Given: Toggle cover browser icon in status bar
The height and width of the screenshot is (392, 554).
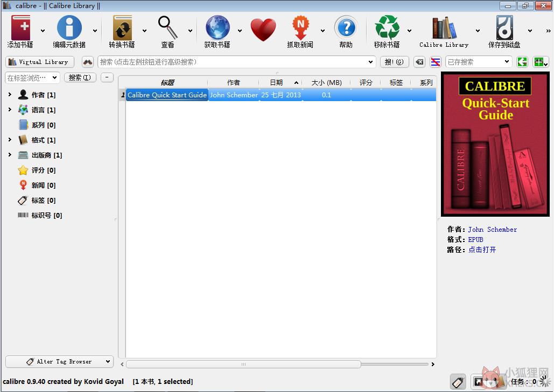Looking at the screenshot, I should [479, 382].
